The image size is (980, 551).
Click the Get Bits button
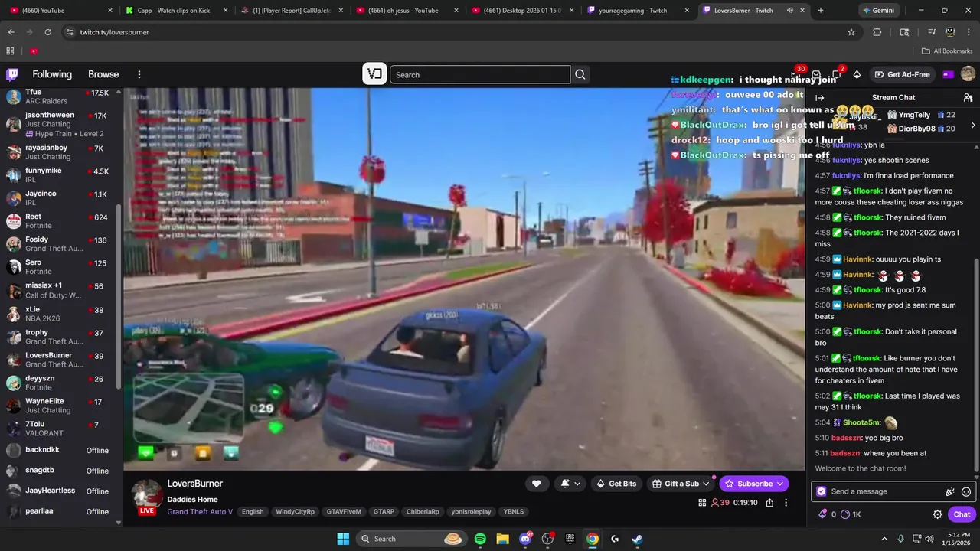pos(616,484)
